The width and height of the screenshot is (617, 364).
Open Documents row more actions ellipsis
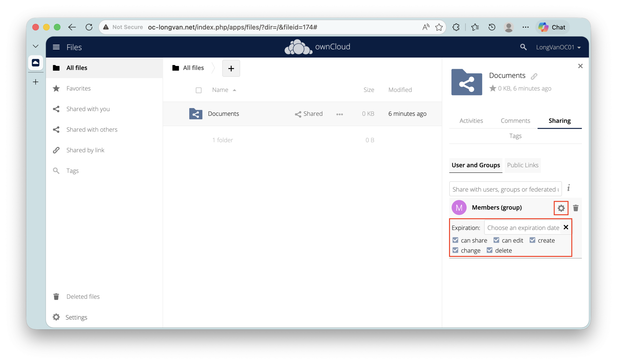pyautogui.click(x=339, y=114)
